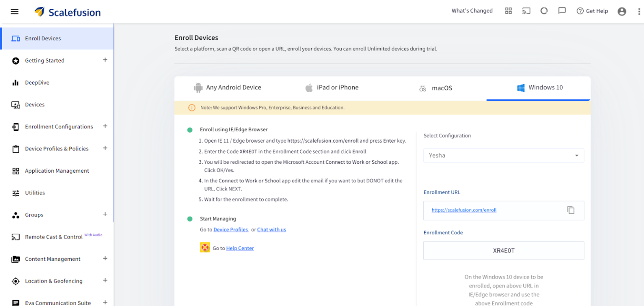This screenshot has height=306, width=644.
Task: Expand Device Profiles & Policies section
Action: point(105,148)
